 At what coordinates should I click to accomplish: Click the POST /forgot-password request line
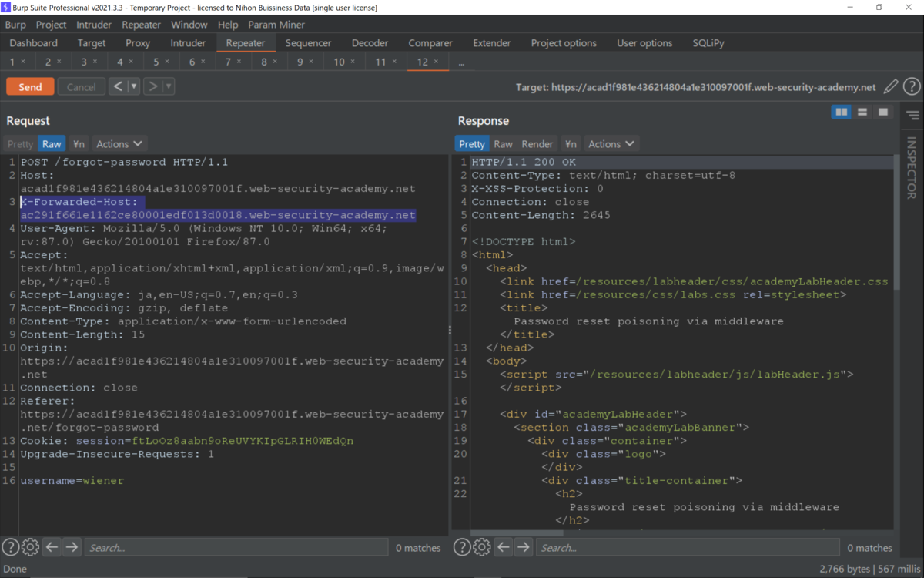pyautogui.click(x=124, y=163)
